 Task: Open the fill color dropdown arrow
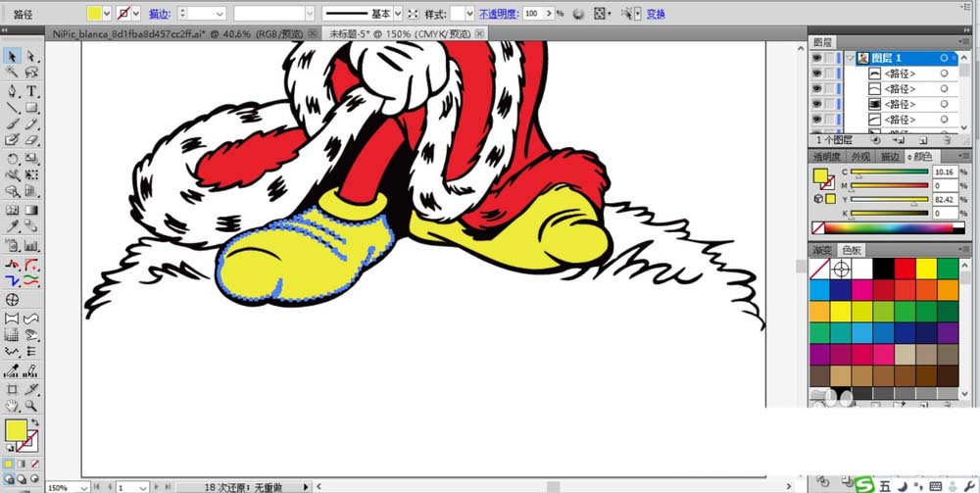tap(107, 14)
